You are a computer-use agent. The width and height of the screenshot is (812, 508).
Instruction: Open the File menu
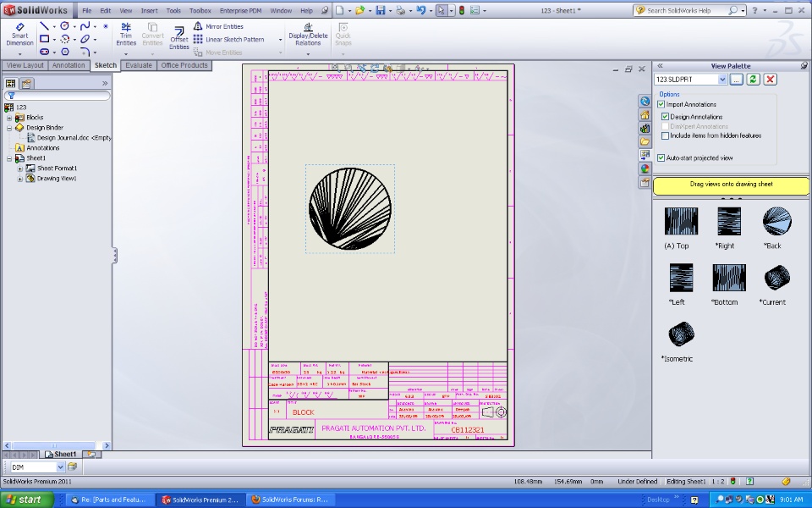(x=86, y=10)
